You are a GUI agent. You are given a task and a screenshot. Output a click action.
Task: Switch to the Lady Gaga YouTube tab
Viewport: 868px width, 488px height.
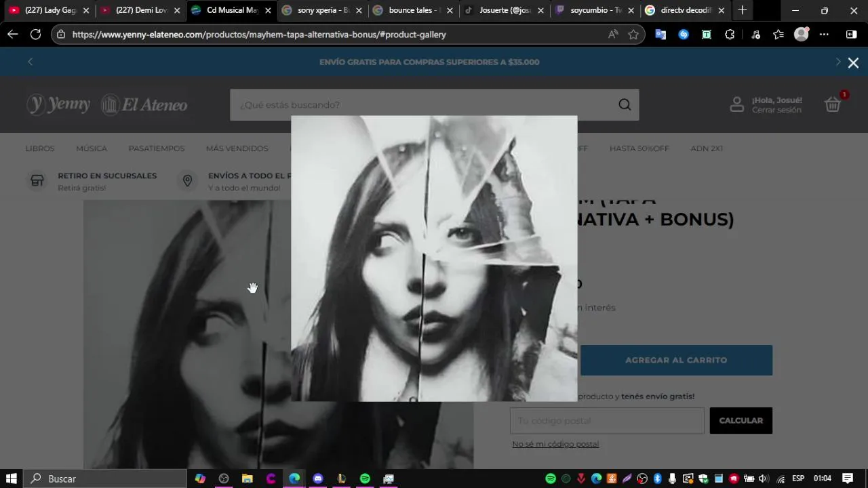[47, 10]
